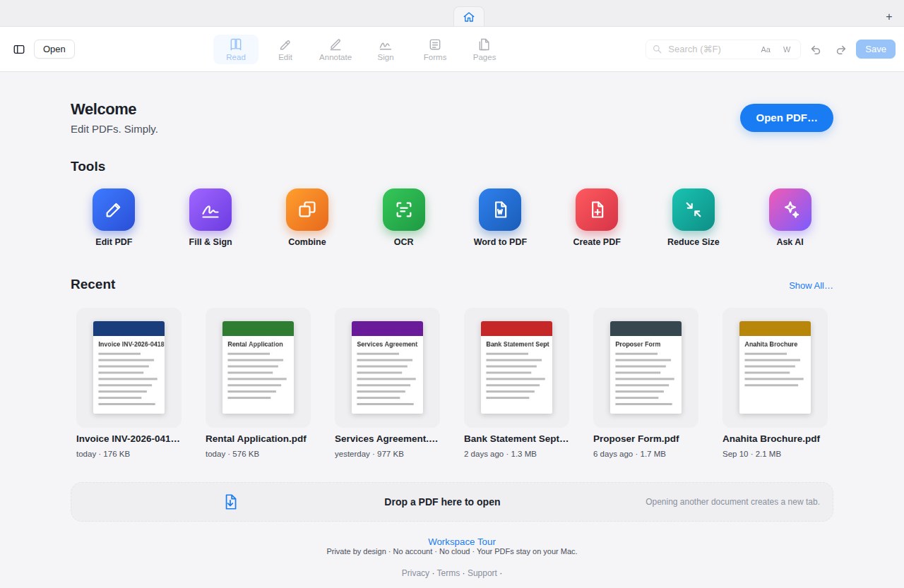The height and width of the screenshot is (588, 904).
Task: Select the Combine tool icon
Action: click(x=307, y=210)
